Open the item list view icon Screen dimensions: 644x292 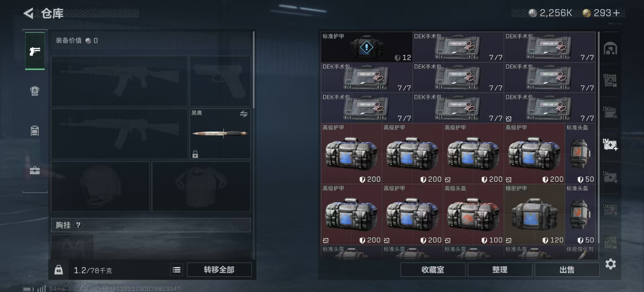click(177, 270)
